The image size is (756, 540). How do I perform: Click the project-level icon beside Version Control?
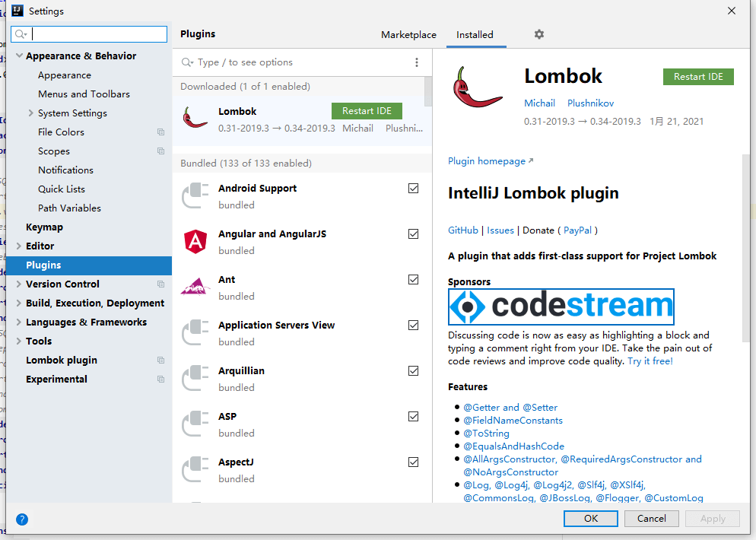coord(161,284)
